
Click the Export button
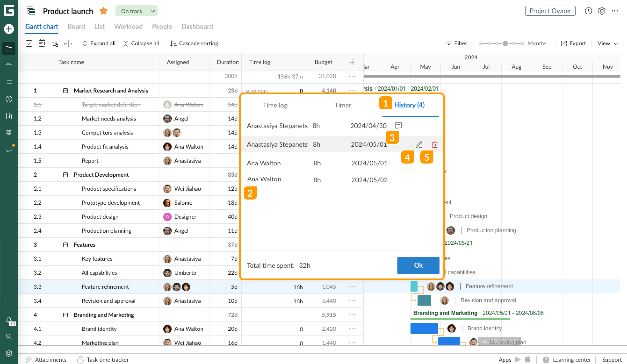coord(573,43)
